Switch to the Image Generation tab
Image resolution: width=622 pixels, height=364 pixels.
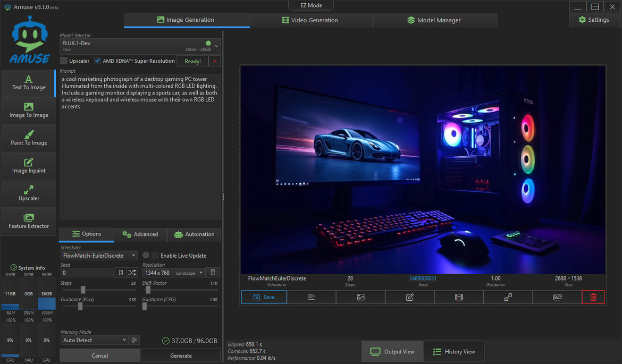[x=187, y=20]
